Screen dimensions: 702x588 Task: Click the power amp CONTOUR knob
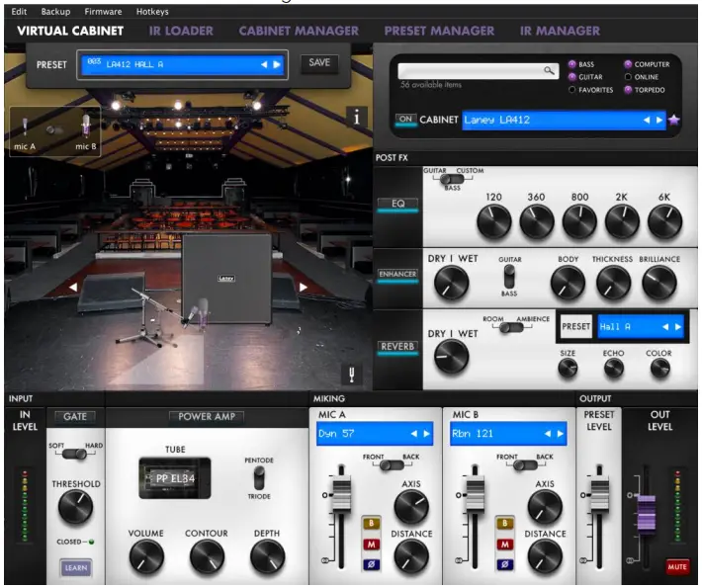207,556
